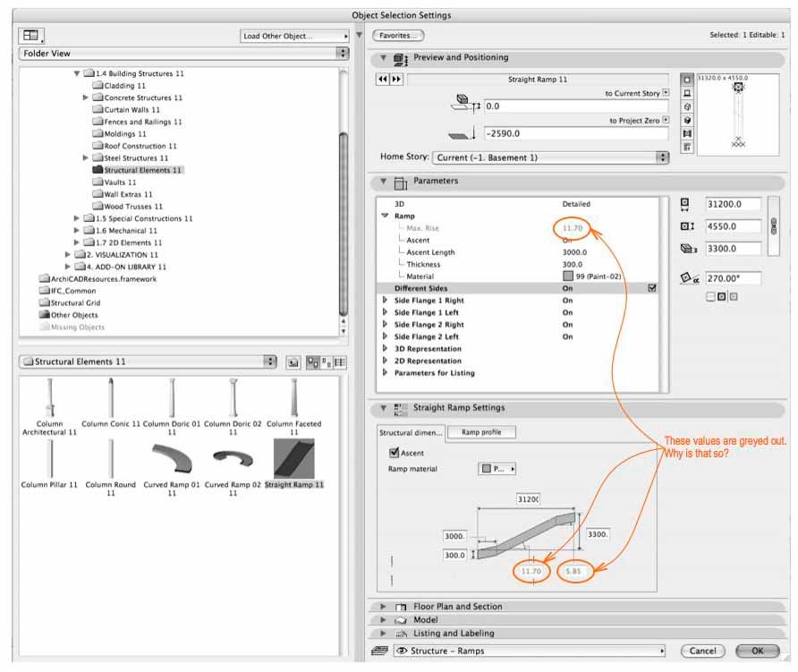
Task: Toggle the Structure - Ramps layer eye icon
Action: click(x=402, y=651)
